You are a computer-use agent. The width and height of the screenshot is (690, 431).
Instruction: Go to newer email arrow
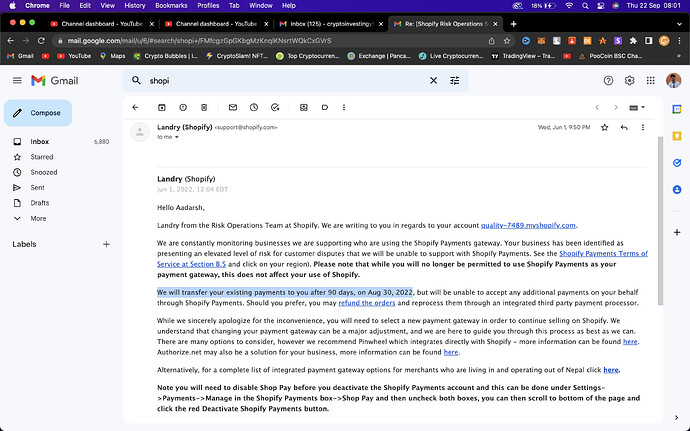(597, 107)
